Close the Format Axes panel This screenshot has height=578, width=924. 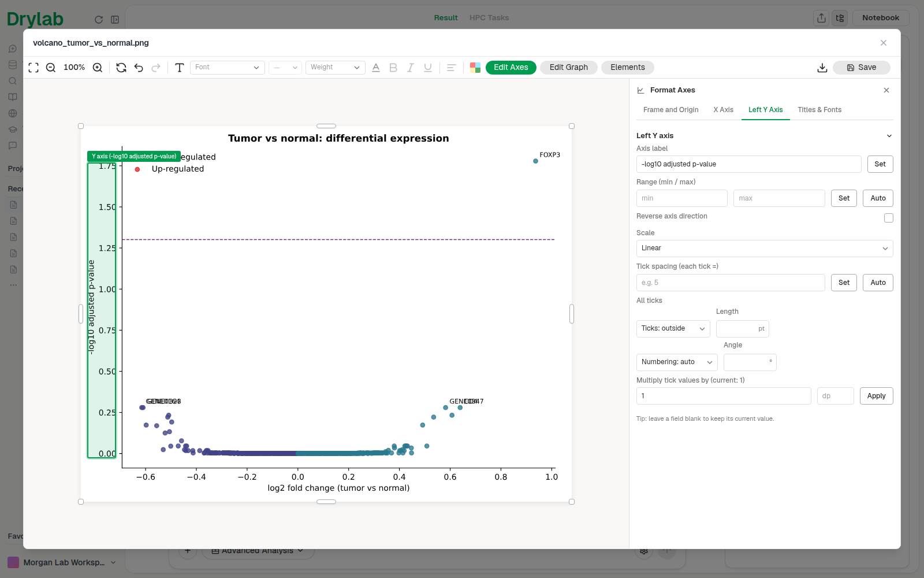(886, 90)
